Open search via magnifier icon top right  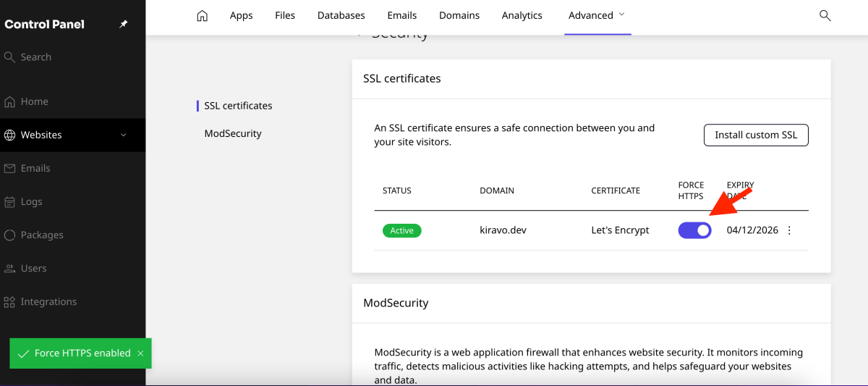point(825,16)
